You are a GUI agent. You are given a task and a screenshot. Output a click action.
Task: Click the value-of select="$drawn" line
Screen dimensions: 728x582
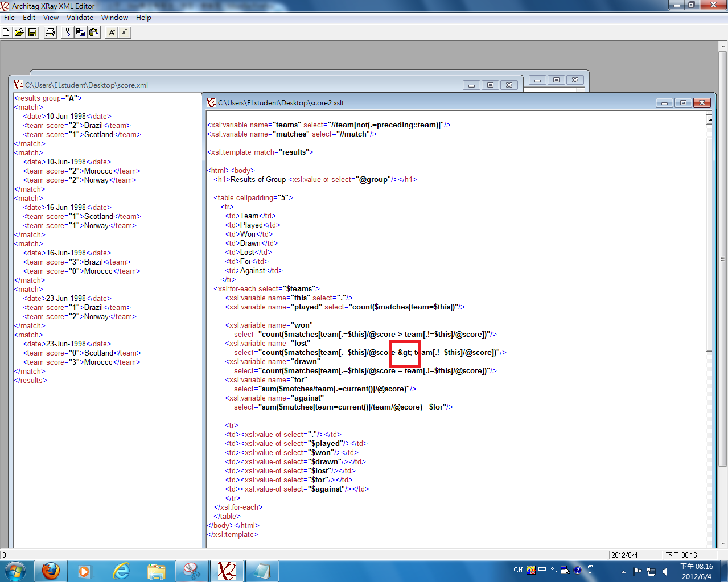click(295, 461)
